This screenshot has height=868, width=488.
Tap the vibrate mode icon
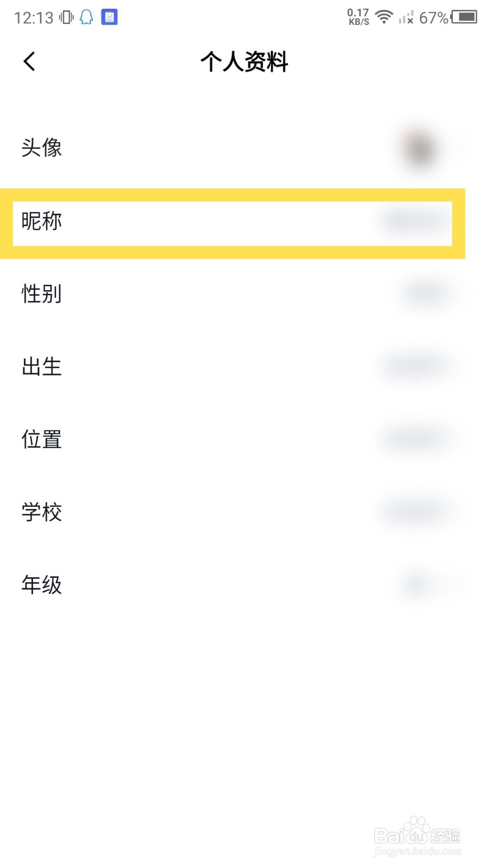(66, 17)
